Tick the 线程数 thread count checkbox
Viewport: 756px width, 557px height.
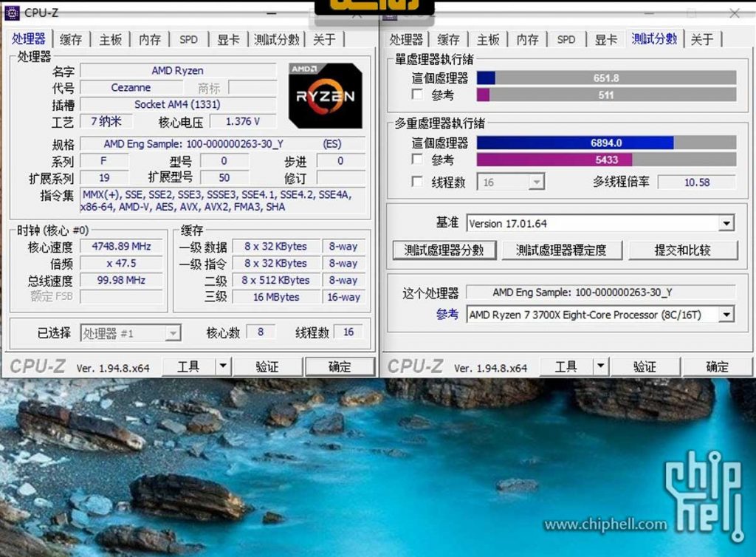pyautogui.click(x=417, y=181)
